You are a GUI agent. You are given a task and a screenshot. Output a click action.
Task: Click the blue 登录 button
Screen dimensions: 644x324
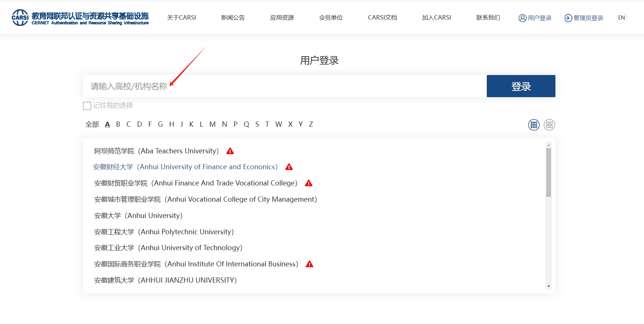point(521,86)
